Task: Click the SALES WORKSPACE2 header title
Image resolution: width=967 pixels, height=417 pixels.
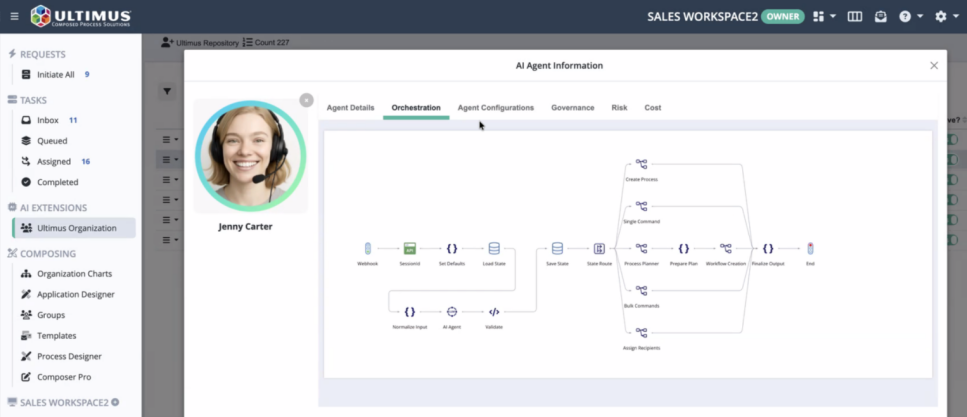Action: 702,17
